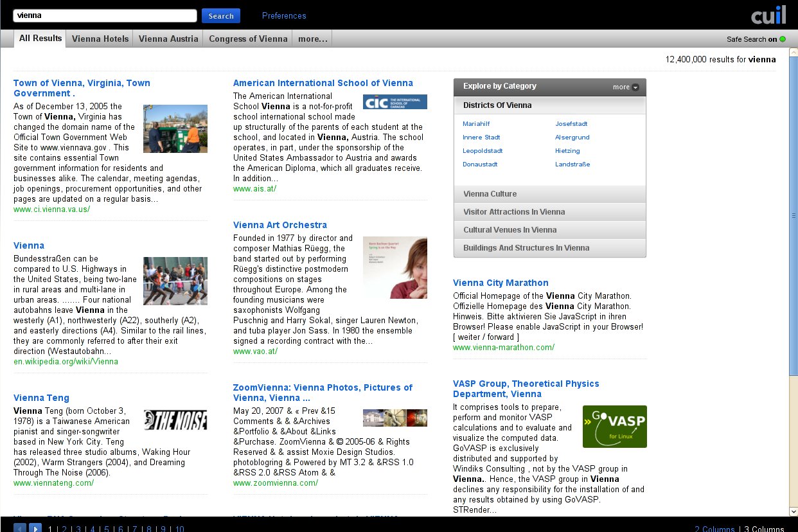Click the Cuil logo
The height and width of the screenshot is (532, 798).
pos(768,15)
